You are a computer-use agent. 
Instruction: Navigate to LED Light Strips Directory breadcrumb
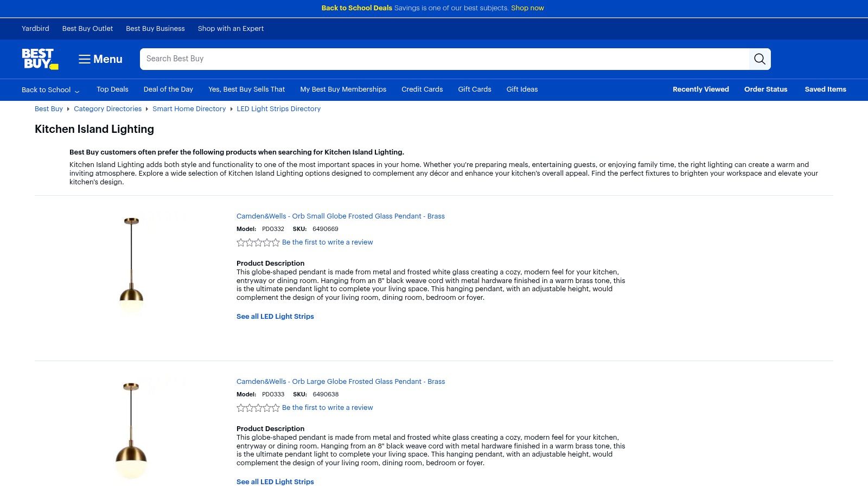[x=278, y=108]
